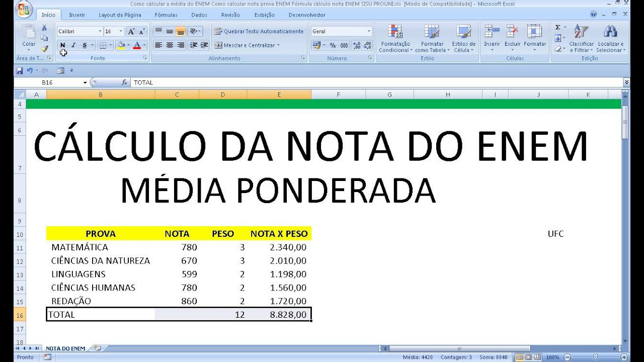Image resolution: width=644 pixels, height=362 pixels.
Task: Toggle bold N formatting
Action: [63, 45]
